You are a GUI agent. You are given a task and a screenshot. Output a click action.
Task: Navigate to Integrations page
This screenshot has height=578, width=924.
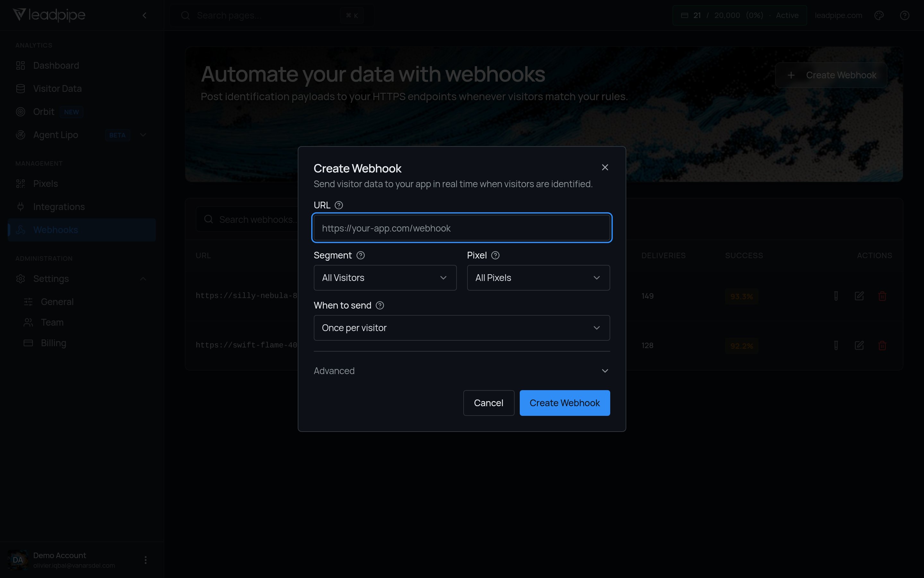point(82,207)
